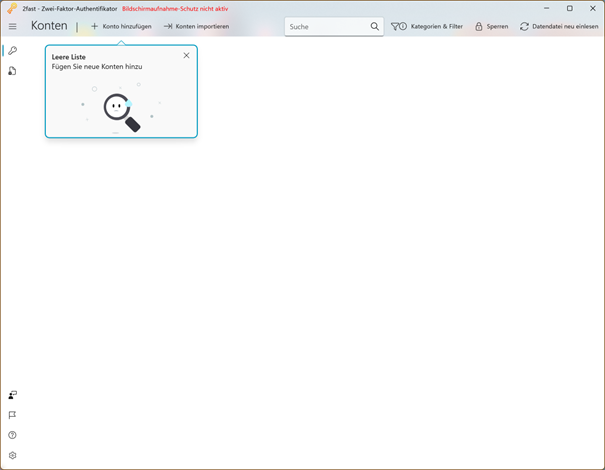Select the key icon in sidebar
Screen dimensions: 605x470
pyautogui.click(x=12, y=51)
